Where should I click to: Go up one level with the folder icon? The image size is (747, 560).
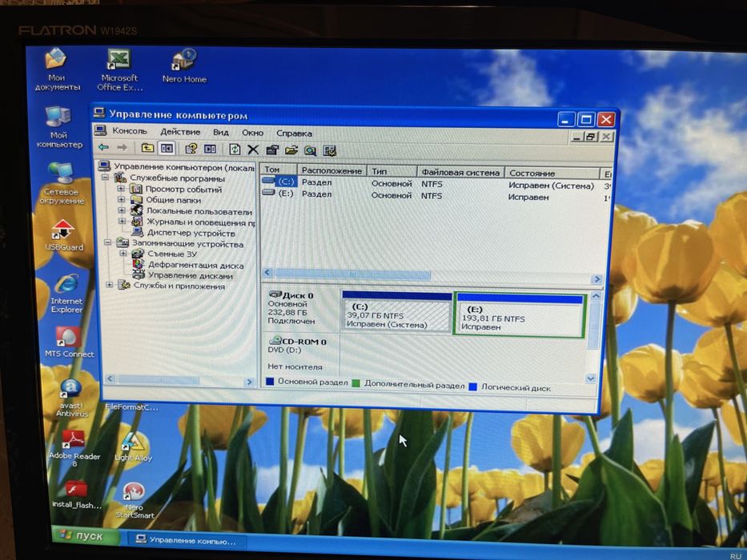tap(147, 148)
